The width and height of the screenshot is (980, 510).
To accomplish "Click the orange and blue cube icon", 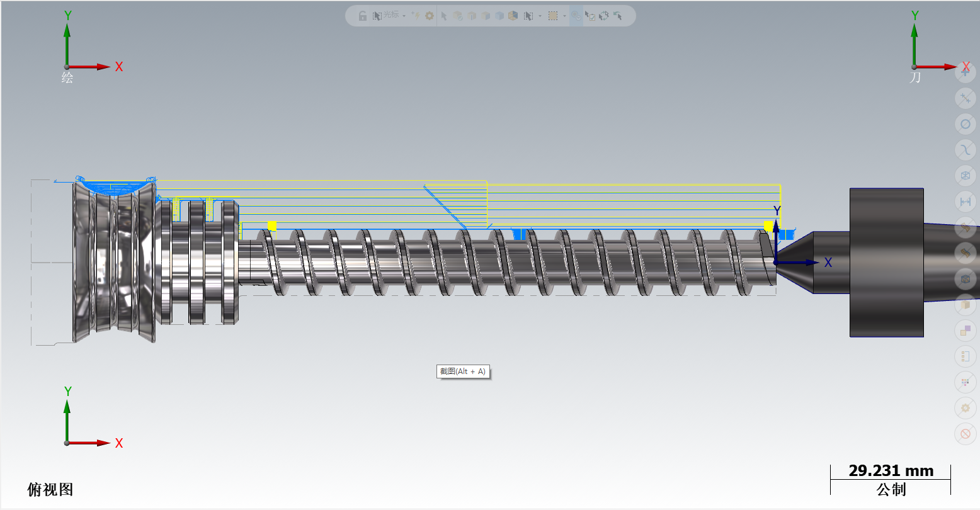I will (513, 16).
